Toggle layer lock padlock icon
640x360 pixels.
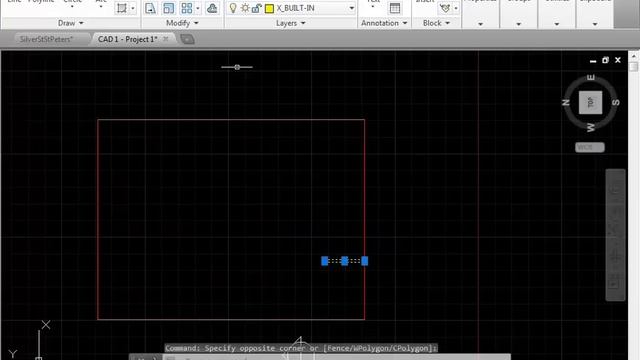256,8
